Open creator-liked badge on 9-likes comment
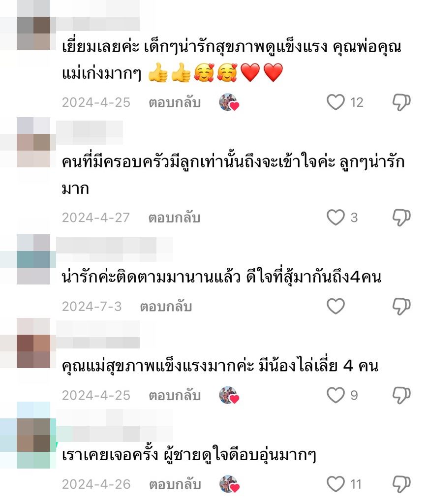The width and height of the screenshot is (428, 504). tap(229, 395)
